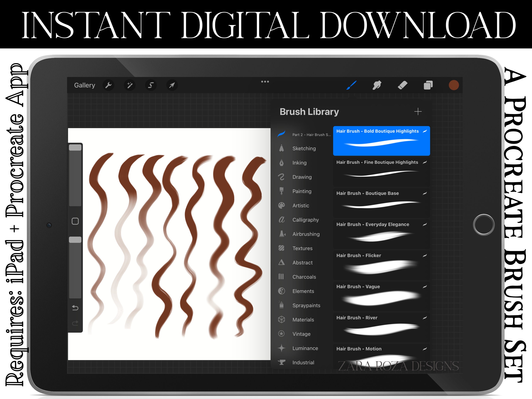Enable Hair Brush - River brush

(x=381, y=327)
